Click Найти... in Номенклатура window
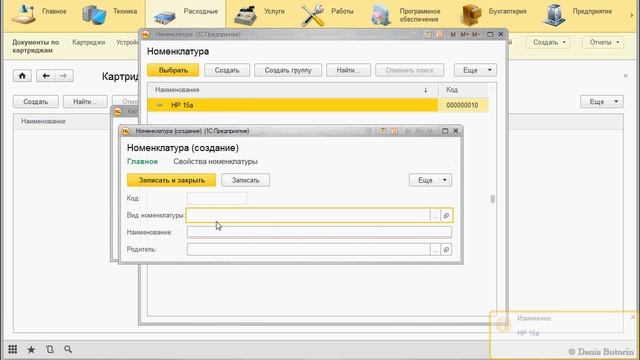The height and width of the screenshot is (360, 640). point(348,70)
